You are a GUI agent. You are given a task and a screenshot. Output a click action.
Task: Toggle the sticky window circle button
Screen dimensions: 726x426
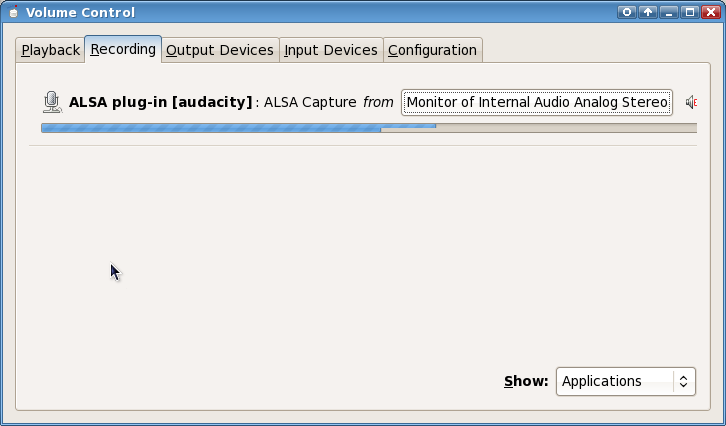627,12
